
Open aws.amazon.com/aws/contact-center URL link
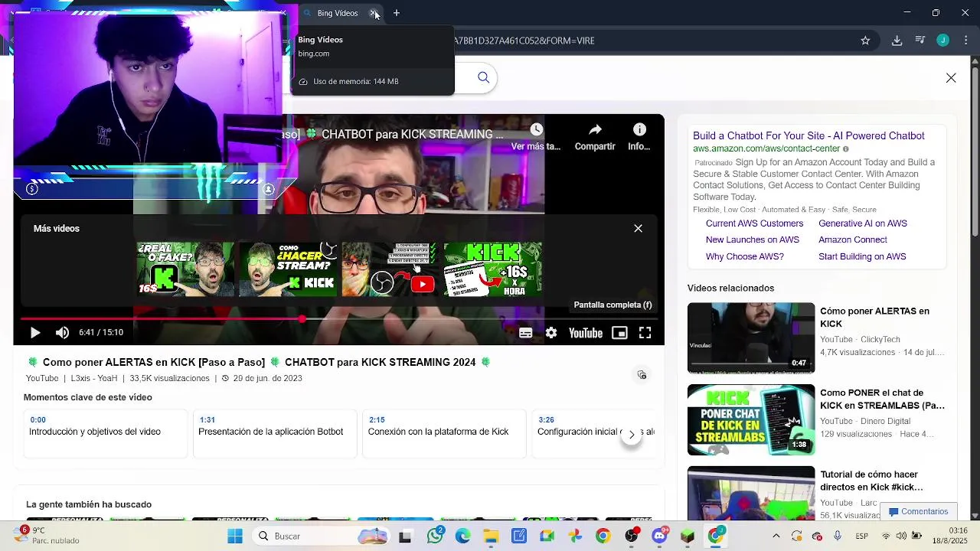click(766, 148)
